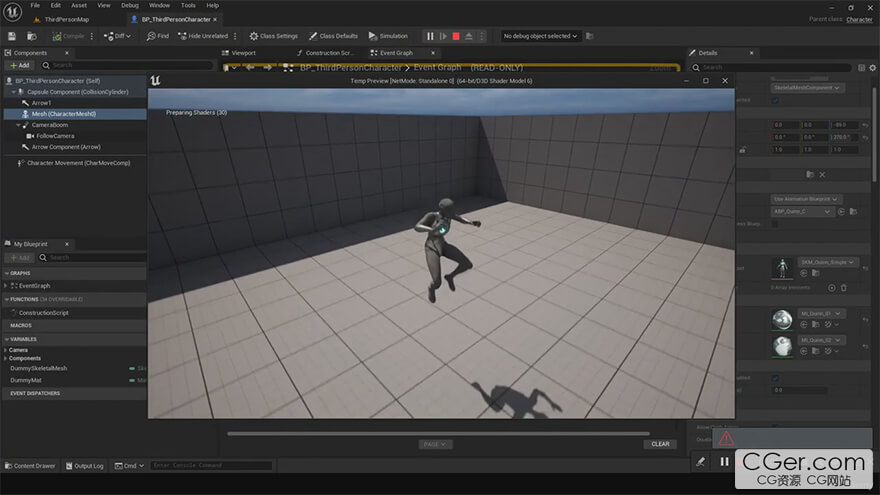Open Class Defaults
880x495 pixels.
click(333, 36)
